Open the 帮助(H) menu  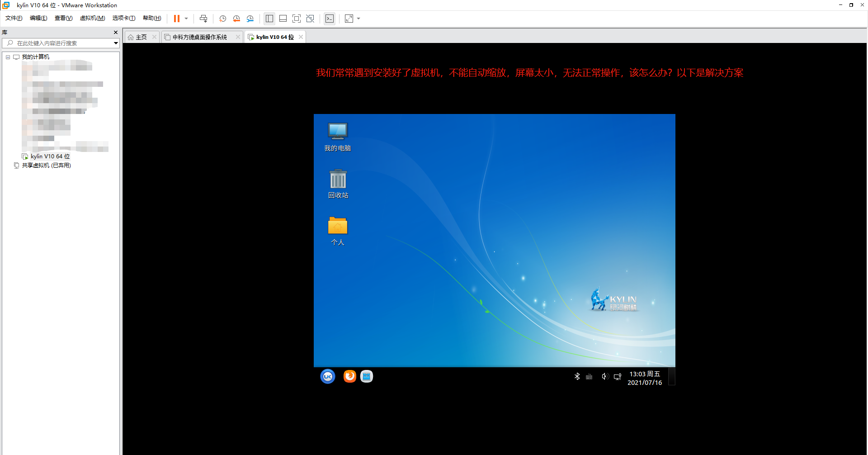click(x=152, y=18)
